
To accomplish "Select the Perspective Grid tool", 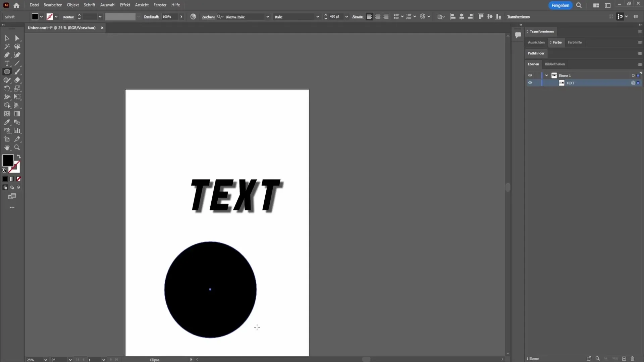I will (17, 105).
